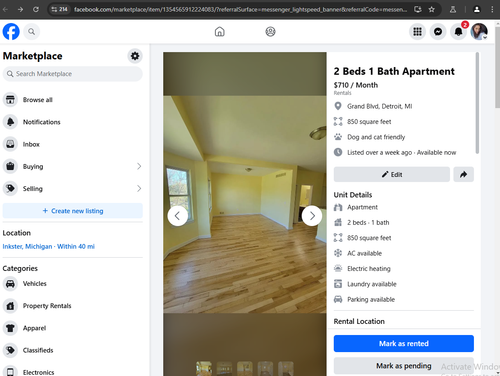This screenshot has width=500, height=376.
Task: Select the first photo thumbnail
Action: [204, 369]
